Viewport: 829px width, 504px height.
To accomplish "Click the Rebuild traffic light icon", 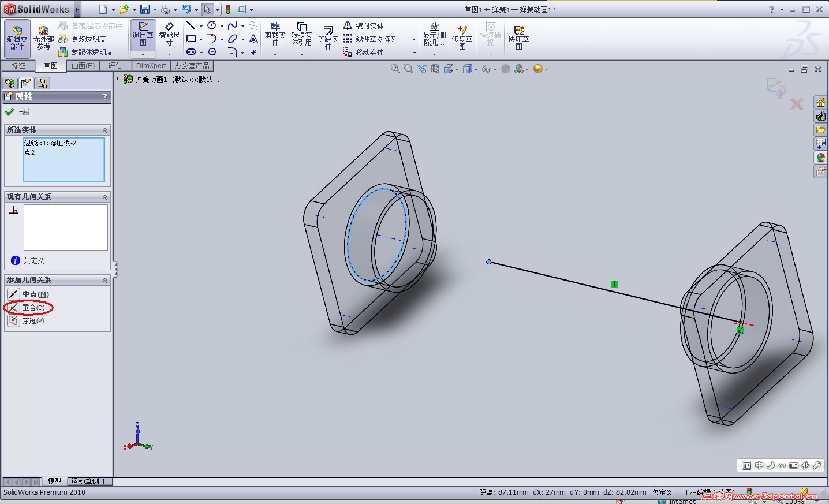I will tap(228, 9).
